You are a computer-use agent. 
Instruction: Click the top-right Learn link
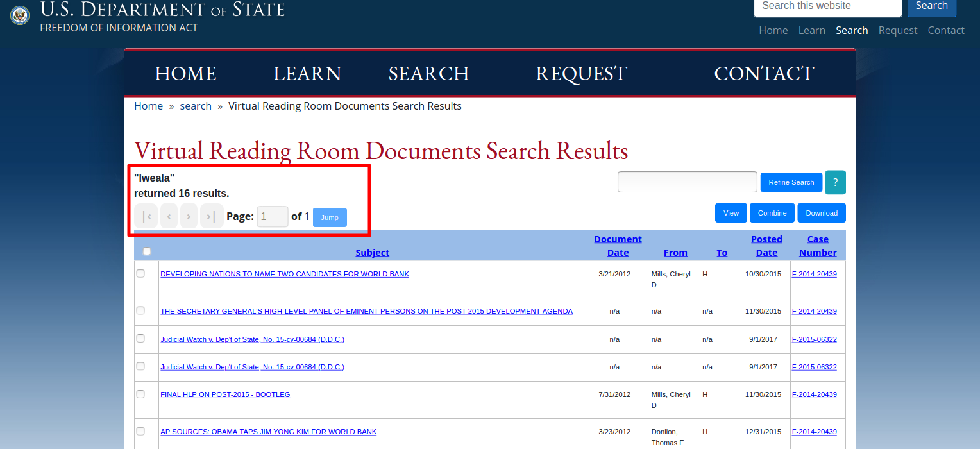[x=812, y=30]
